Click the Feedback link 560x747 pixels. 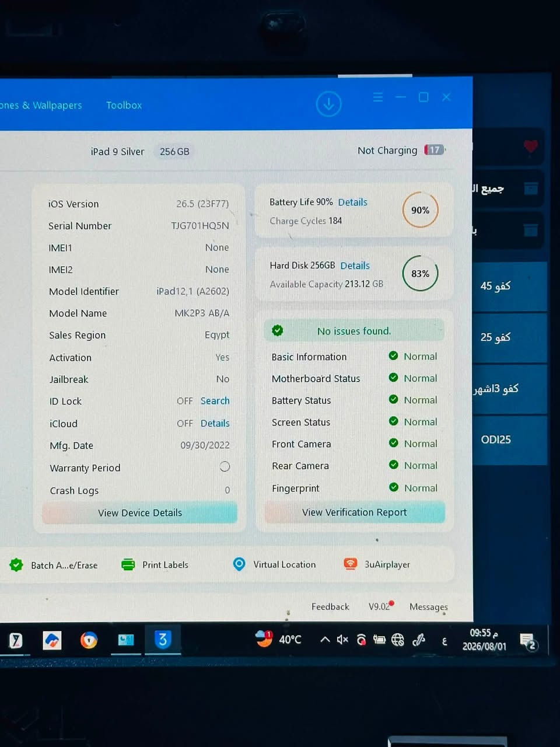[330, 606]
